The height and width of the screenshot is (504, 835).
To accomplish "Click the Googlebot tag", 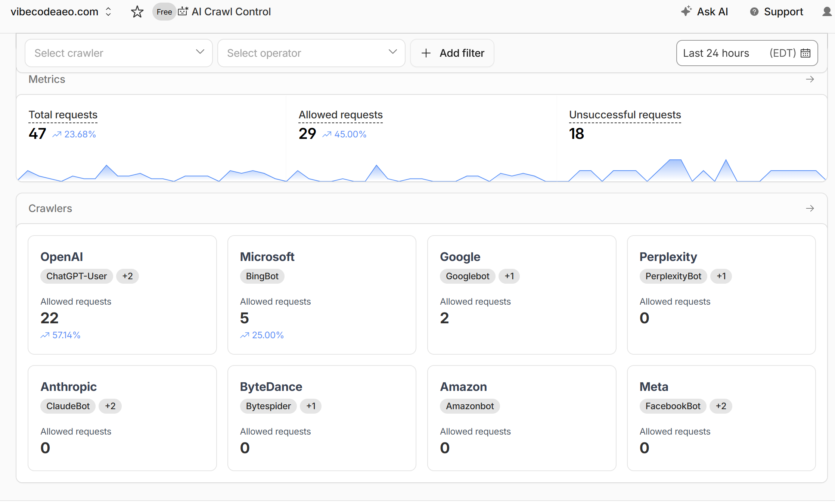I will [x=468, y=276].
